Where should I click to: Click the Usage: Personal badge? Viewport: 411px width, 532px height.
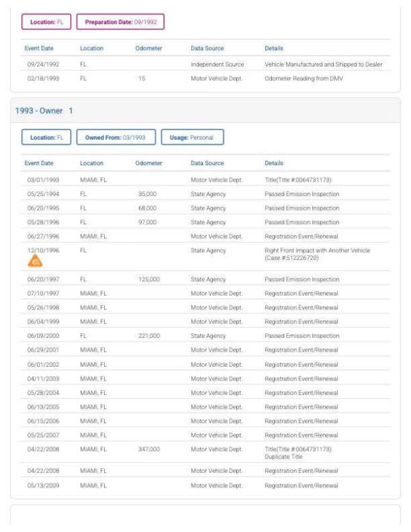pyautogui.click(x=192, y=137)
